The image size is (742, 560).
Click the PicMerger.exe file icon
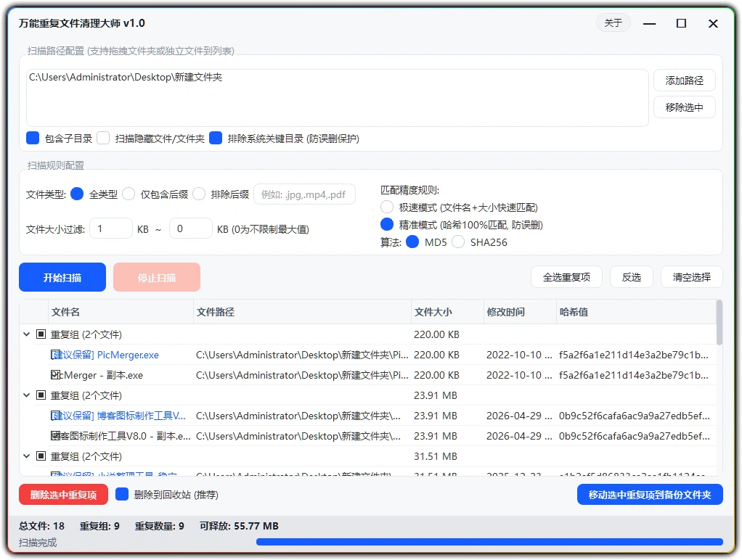57,355
